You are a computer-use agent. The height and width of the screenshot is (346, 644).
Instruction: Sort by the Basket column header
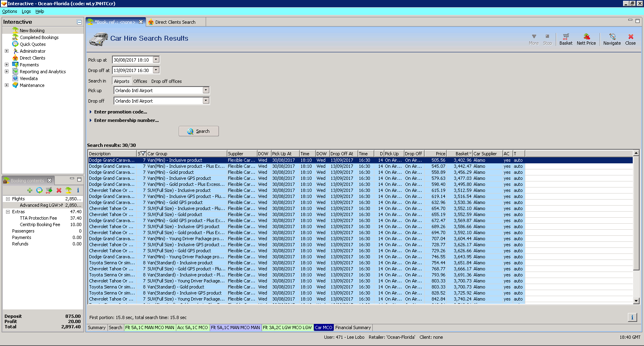tap(460, 154)
